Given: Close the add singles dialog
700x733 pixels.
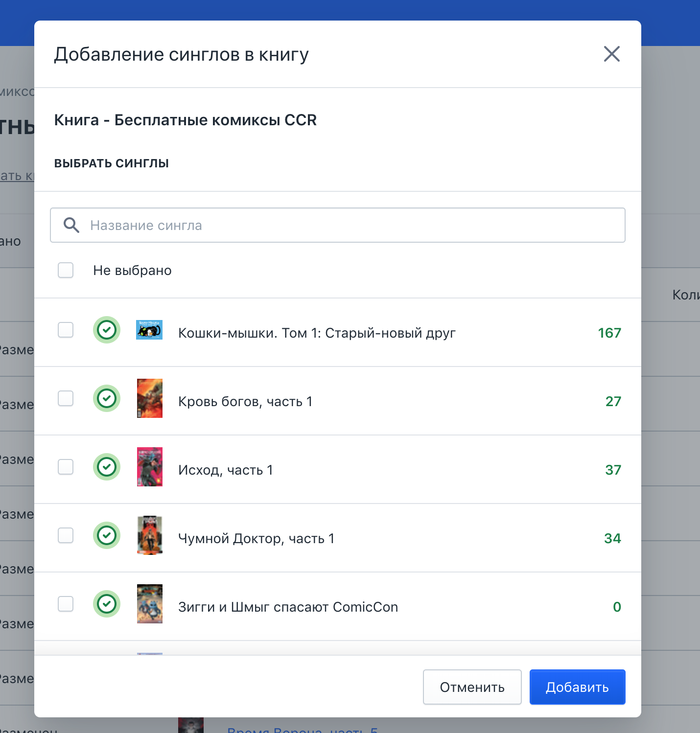Looking at the screenshot, I should 612,54.
